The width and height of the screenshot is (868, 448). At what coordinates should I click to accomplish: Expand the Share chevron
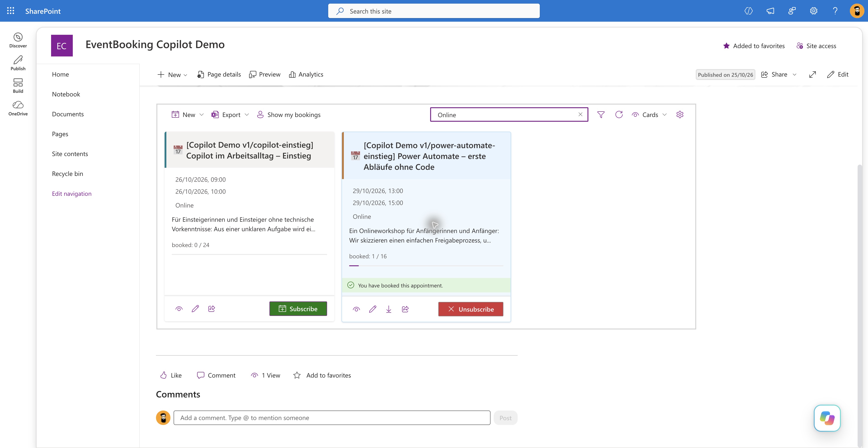click(x=795, y=74)
